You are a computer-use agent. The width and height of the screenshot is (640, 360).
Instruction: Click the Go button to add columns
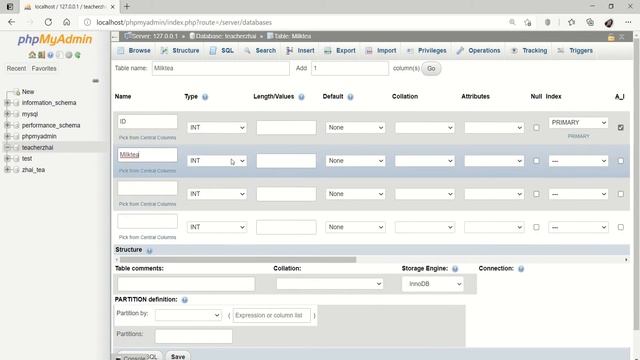click(x=431, y=69)
